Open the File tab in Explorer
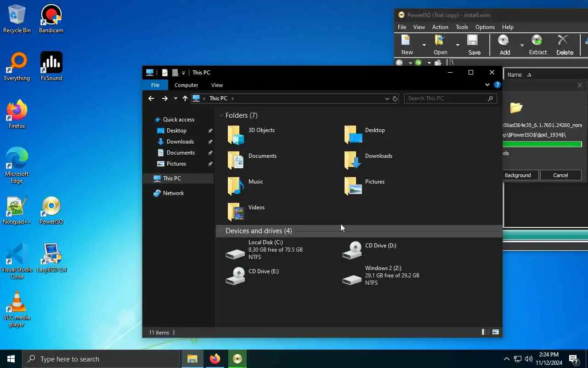The width and height of the screenshot is (588, 368). [155, 85]
